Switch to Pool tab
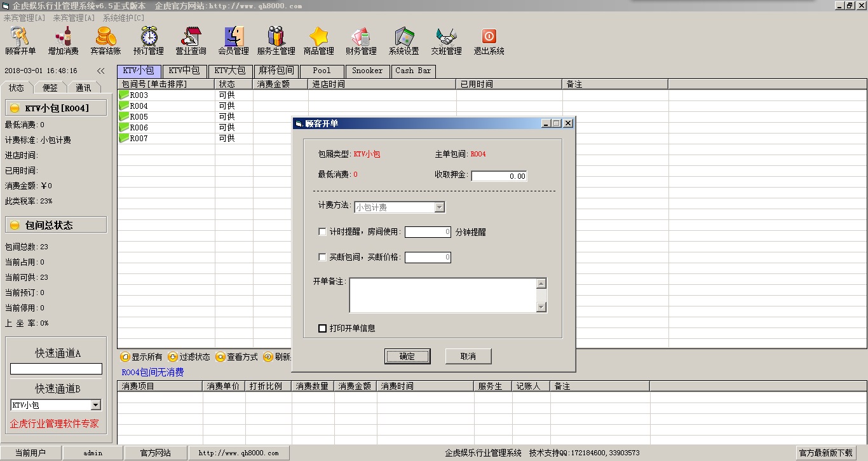Image resolution: width=868 pixels, height=461 pixels. [322, 71]
